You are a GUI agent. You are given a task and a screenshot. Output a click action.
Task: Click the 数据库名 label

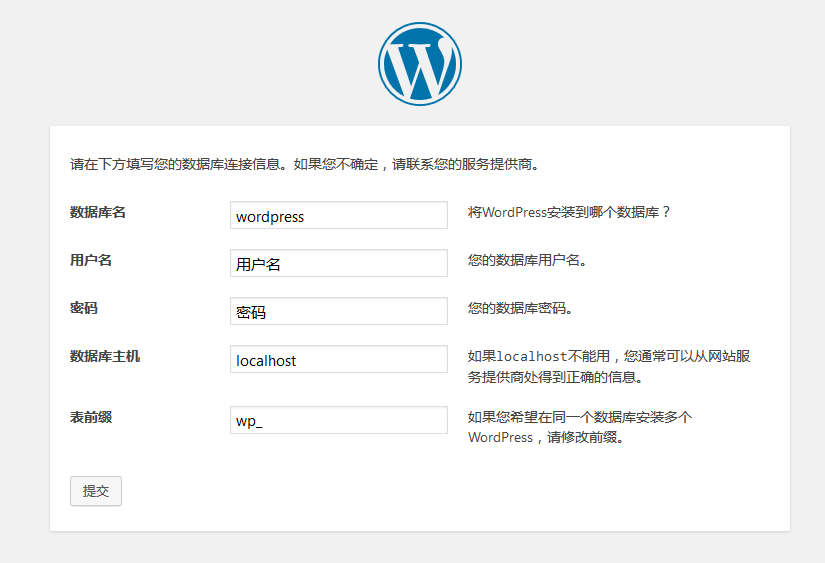coord(98,212)
